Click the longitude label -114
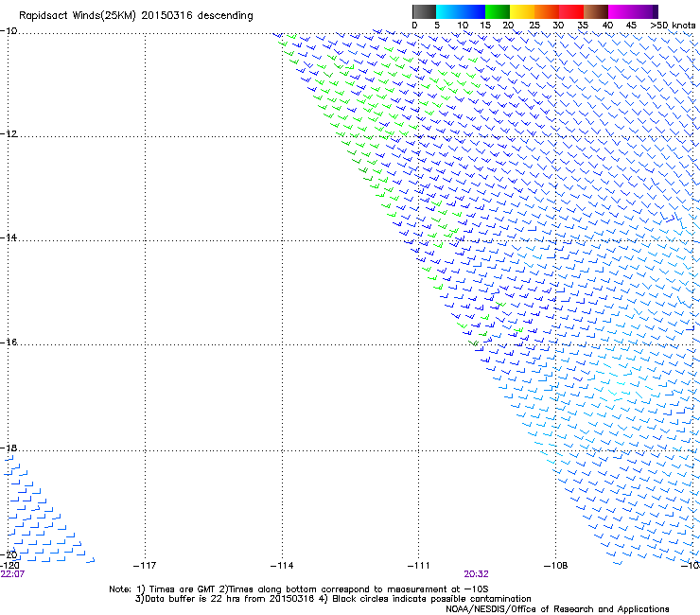Viewport: 700px width, 615px height. tap(282, 566)
